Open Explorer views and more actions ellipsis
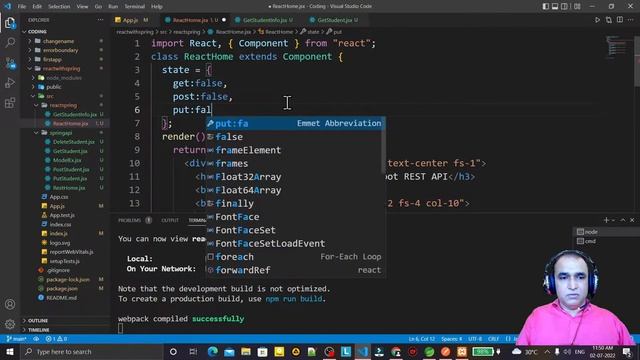This screenshot has height=360, width=640. pyautogui.click(x=100, y=20)
